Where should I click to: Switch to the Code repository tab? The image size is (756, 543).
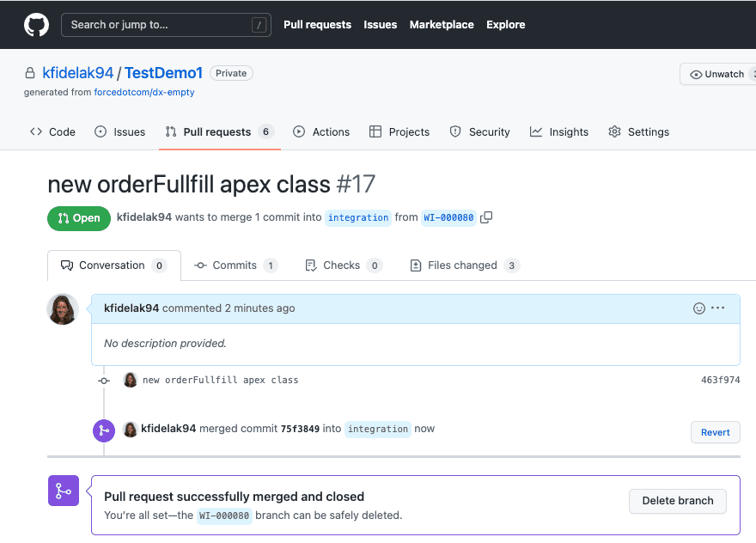[52, 131]
